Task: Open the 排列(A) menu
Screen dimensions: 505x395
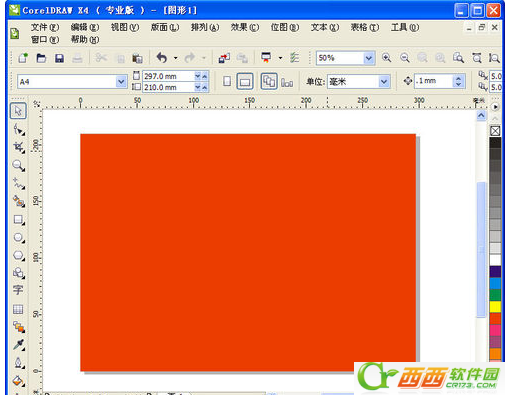Action: coord(205,27)
